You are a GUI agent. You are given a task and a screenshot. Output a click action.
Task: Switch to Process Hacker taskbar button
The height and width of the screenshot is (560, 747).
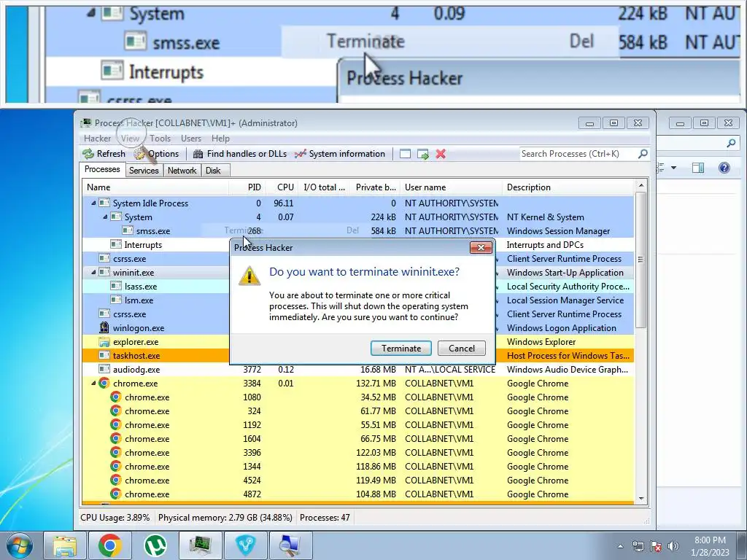tap(200, 545)
